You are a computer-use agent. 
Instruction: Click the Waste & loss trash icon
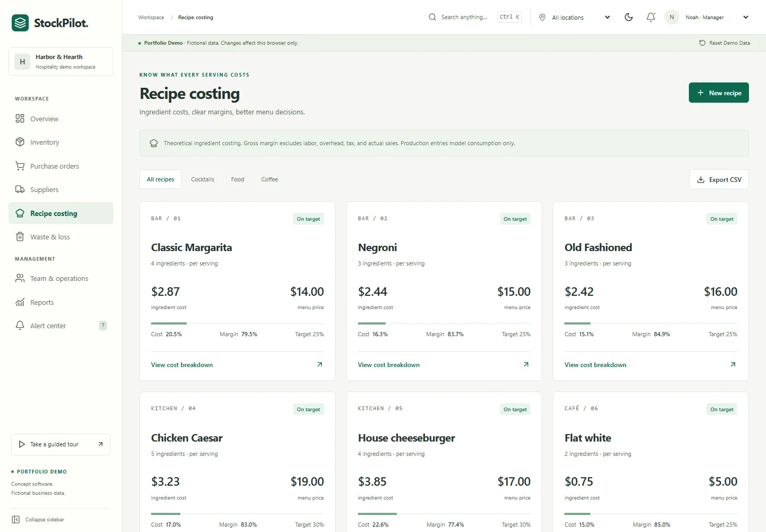20,237
